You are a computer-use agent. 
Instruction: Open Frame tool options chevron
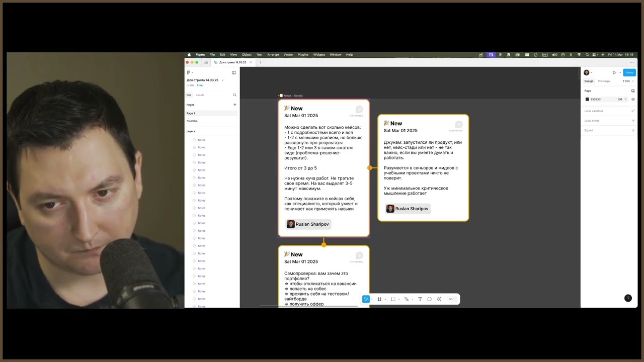pyautogui.click(x=385, y=299)
